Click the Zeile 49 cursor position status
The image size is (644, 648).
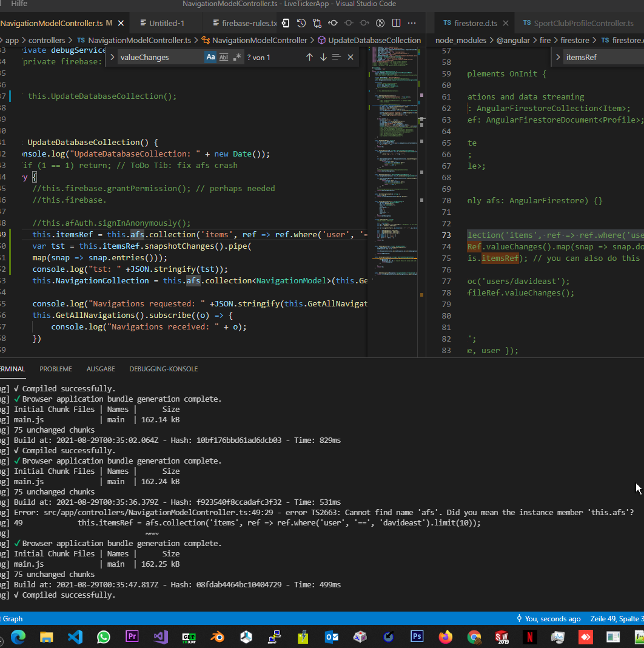point(616,619)
